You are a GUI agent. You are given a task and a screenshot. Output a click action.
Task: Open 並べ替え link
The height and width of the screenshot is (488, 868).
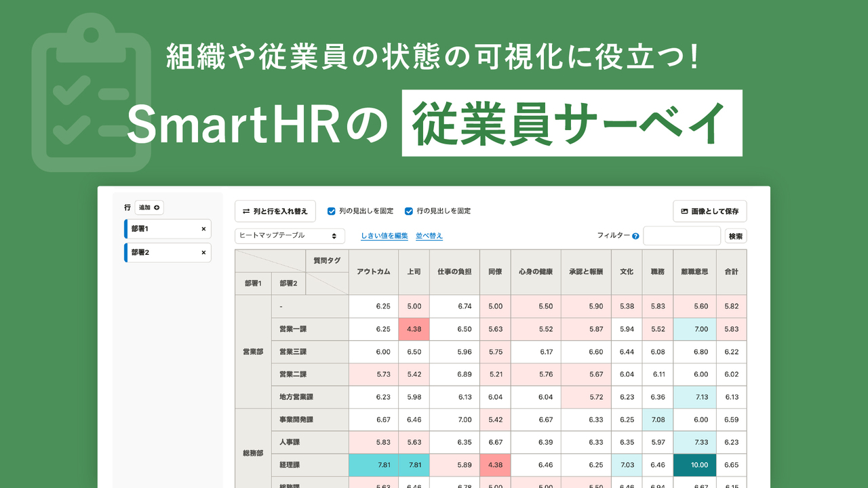coord(429,236)
